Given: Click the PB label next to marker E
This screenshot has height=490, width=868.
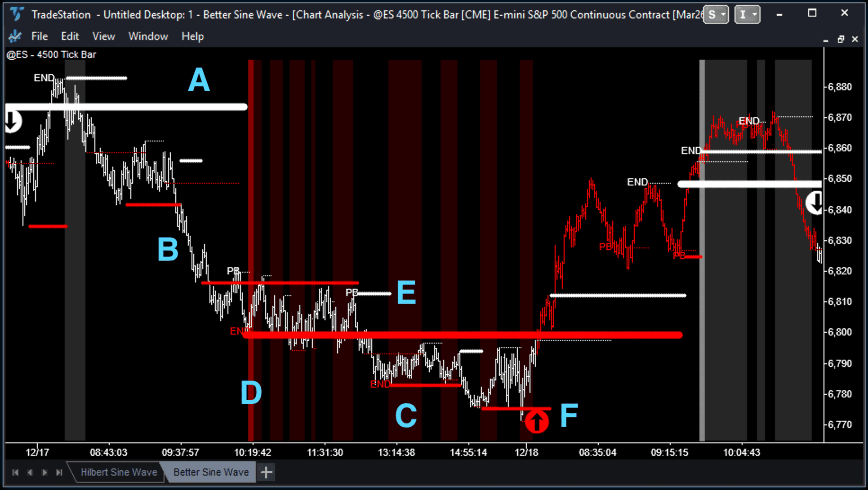Looking at the screenshot, I should 352,292.
